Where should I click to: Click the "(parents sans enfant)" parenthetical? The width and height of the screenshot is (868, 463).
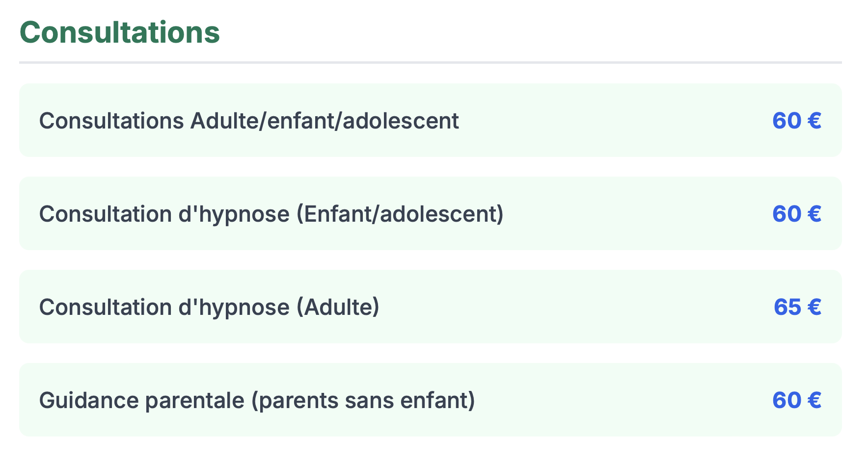[x=363, y=400]
